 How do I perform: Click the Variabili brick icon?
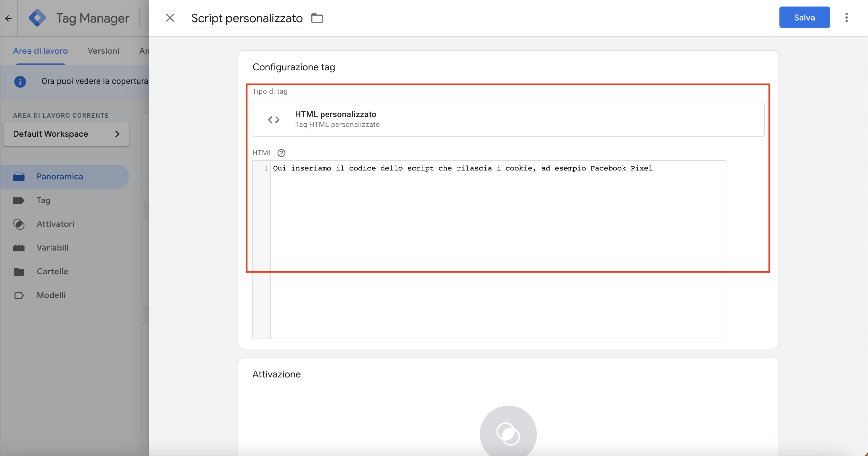pos(19,248)
